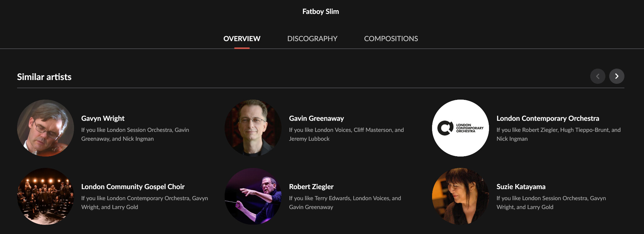This screenshot has width=644, height=234.
Task: Open Gavyn Wright's profile photo
Action: point(46,128)
